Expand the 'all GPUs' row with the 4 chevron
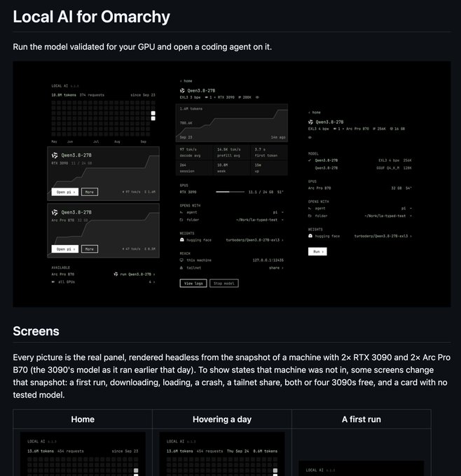This screenshot has height=476, width=461. [152, 281]
